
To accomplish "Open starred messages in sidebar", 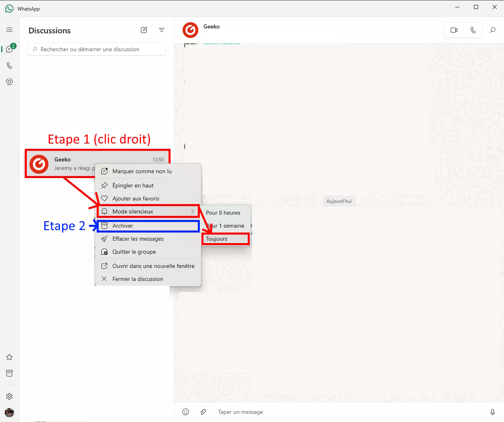I will pos(9,357).
